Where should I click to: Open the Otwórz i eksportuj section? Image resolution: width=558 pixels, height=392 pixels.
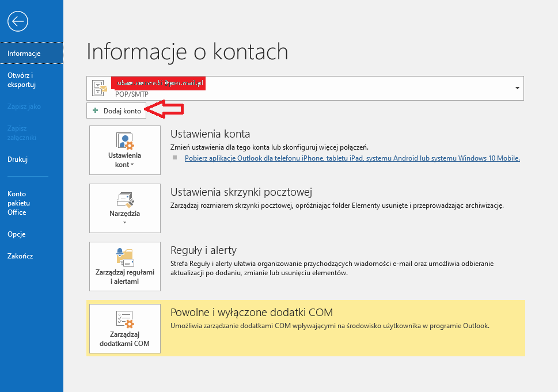[x=22, y=80]
